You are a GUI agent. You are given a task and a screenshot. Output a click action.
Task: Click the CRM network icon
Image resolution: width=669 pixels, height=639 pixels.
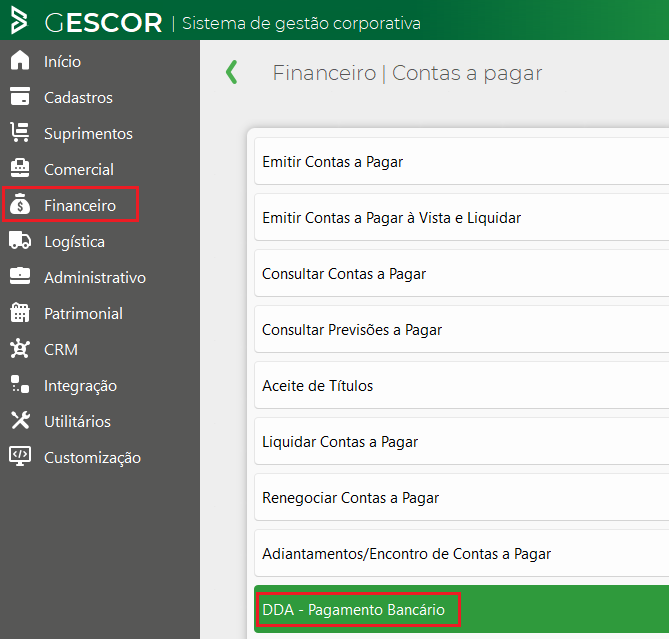pos(20,349)
